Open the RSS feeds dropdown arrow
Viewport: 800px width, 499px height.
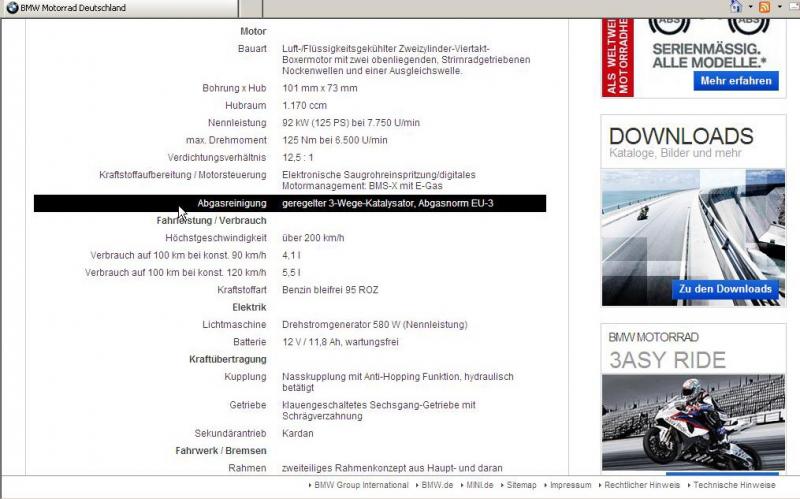coord(780,7)
